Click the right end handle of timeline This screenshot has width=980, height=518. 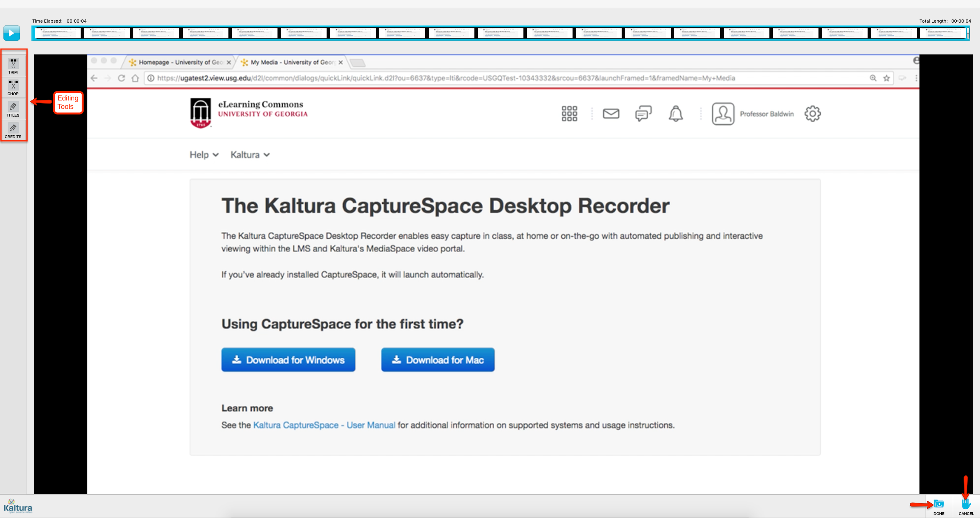(968, 33)
